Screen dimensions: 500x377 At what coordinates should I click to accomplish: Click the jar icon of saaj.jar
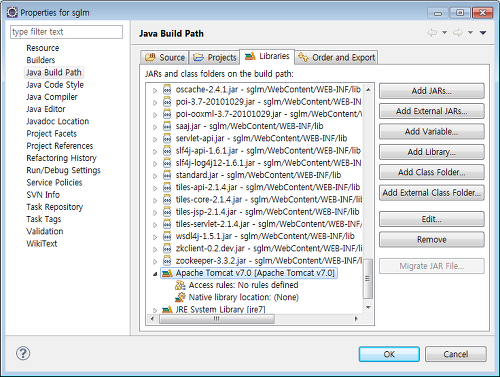pos(167,126)
